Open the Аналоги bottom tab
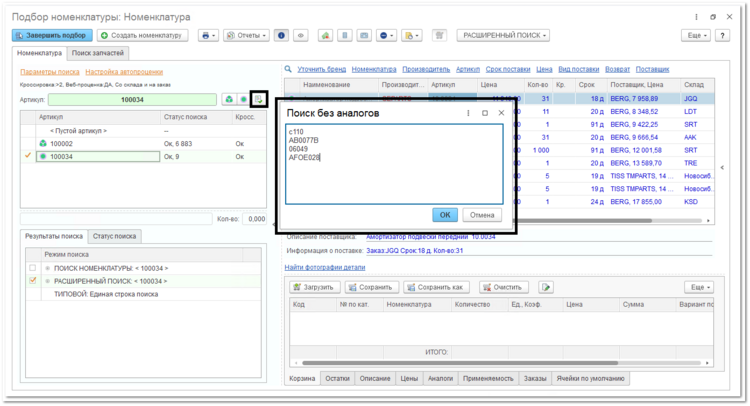The width and height of the screenshot is (750, 406). pyautogui.click(x=440, y=378)
